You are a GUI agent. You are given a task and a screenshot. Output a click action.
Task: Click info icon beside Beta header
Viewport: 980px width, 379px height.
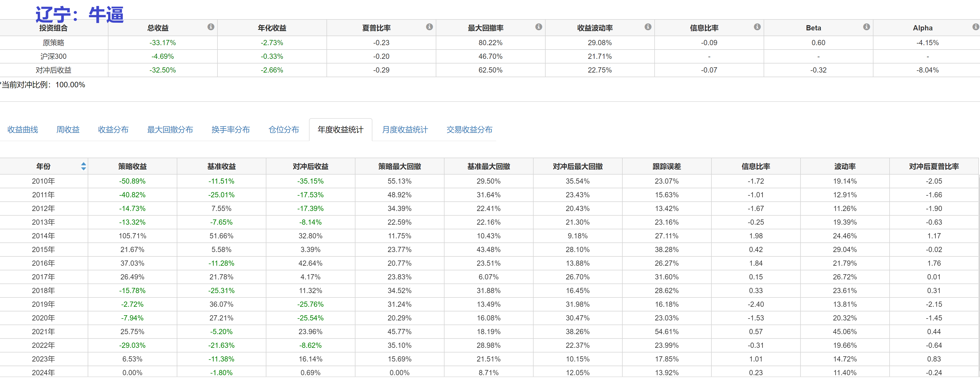(866, 27)
